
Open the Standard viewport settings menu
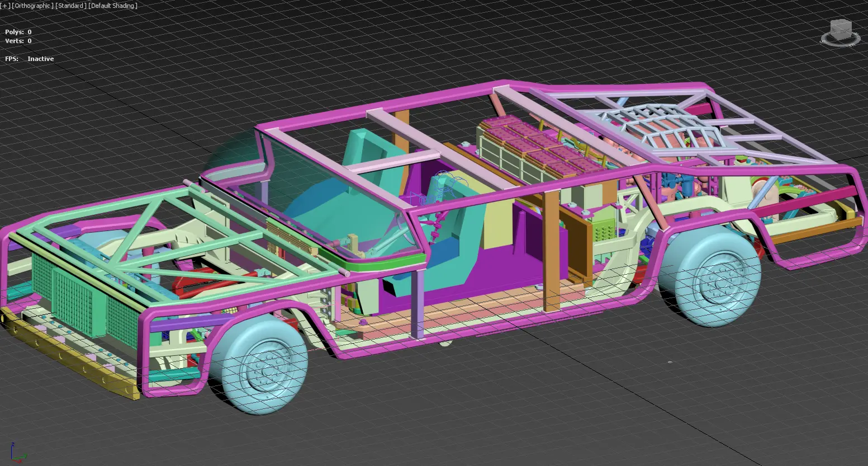[x=71, y=6]
